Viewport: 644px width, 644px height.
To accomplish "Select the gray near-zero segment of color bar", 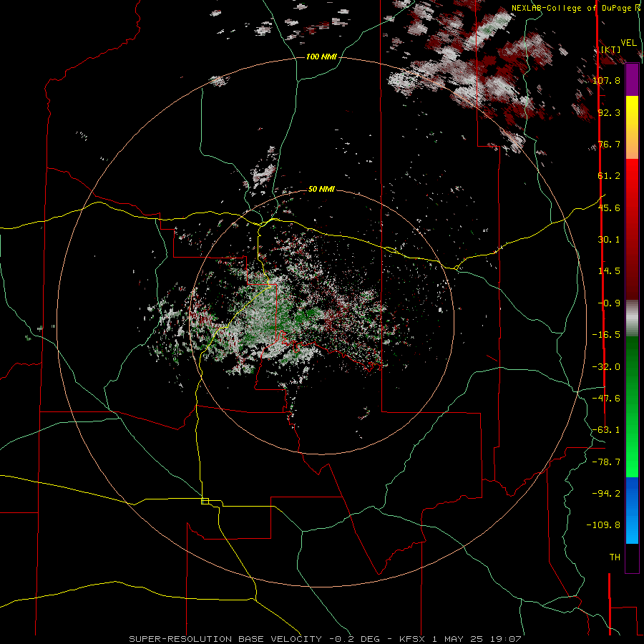I will [632, 318].
